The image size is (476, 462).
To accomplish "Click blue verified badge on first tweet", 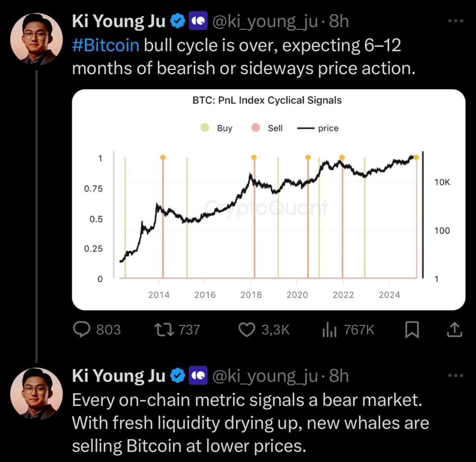I will click(x=178, y=21).
